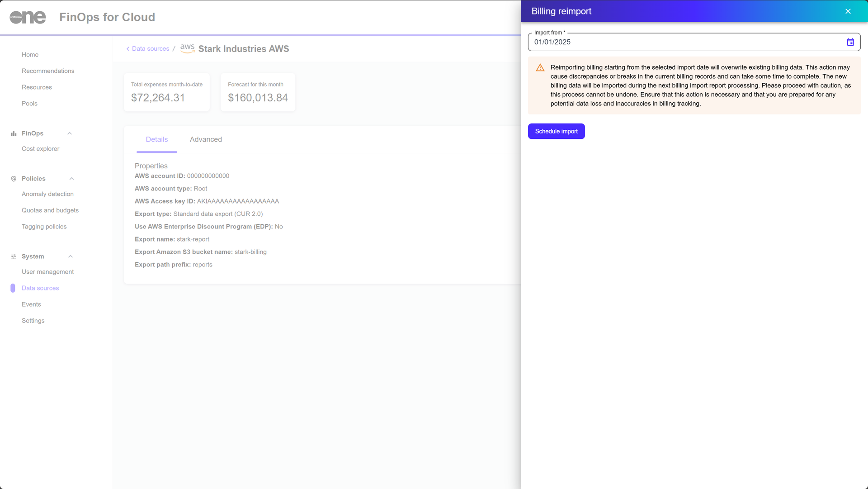The image size is (868, 489).
Task: Click the S3 bucket name stark-billing row
Action: tap(201, 252)
